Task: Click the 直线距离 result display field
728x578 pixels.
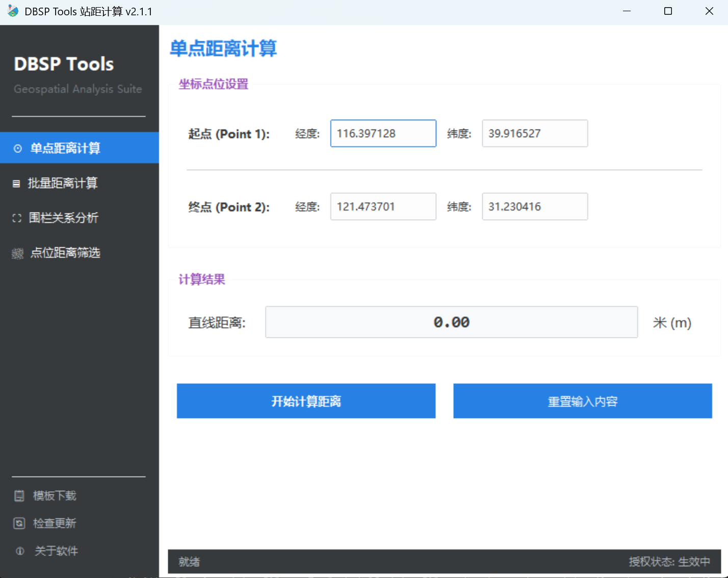Action: click(x=451, y=322)
